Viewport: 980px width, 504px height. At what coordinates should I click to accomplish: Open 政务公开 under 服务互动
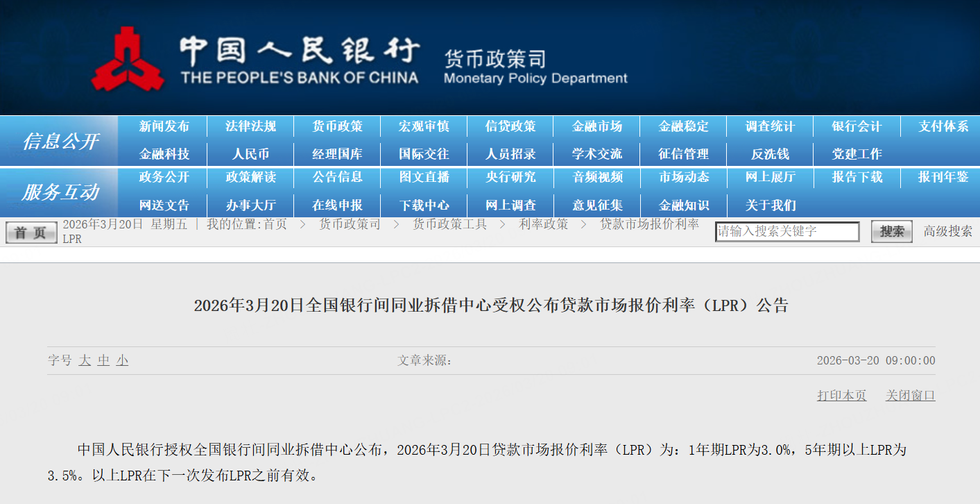tap(164, 177)
